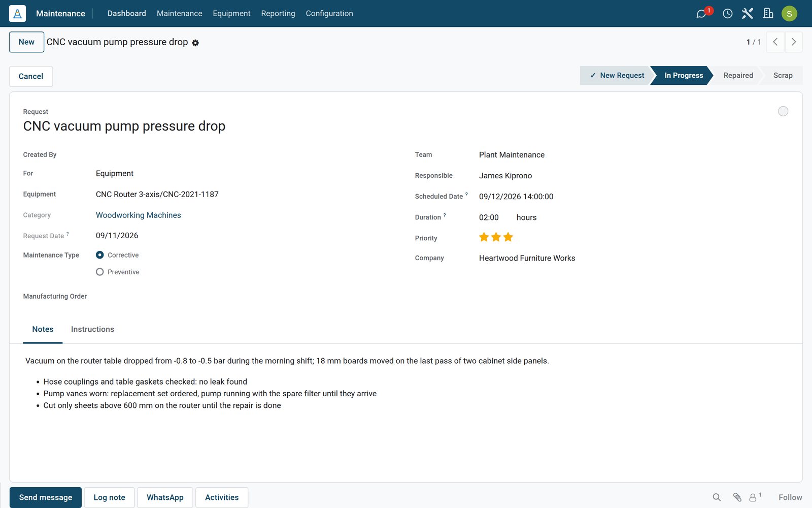Image resolution: width=812 pixels, height=508 pixels.
Task: Open the Configuration menu
Action: point(329,14)
